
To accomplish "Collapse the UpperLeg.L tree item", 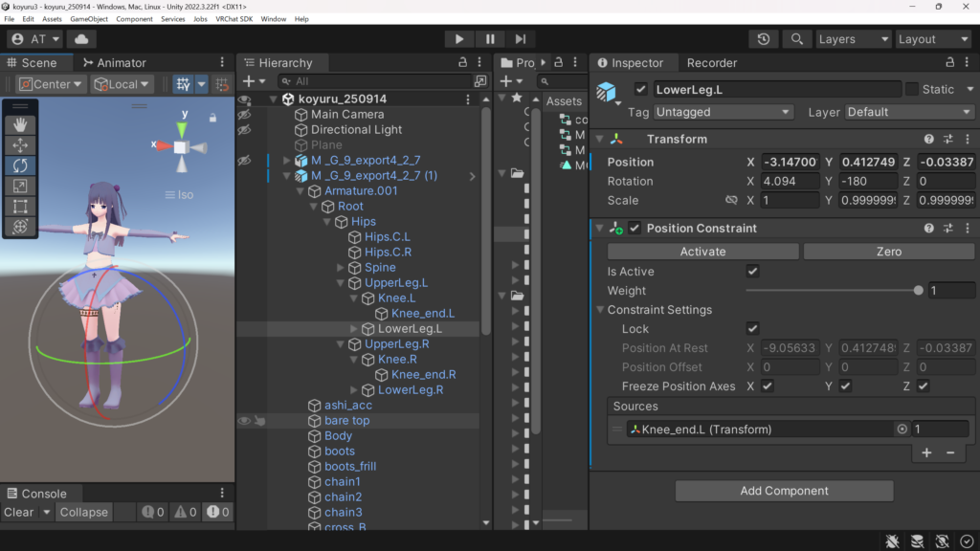I will 341,282.
